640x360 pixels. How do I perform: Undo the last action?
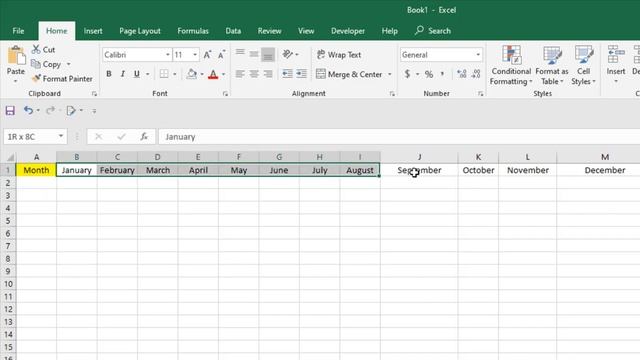pyautogui.click(x=28, y=110)
